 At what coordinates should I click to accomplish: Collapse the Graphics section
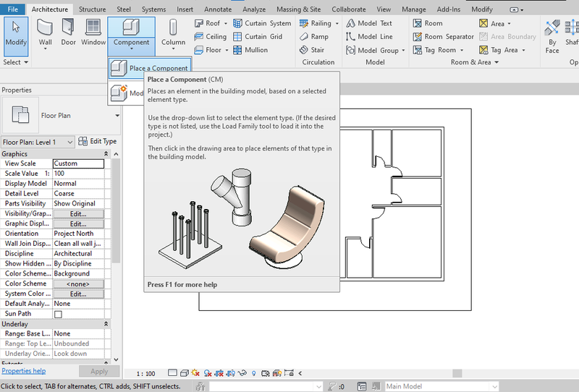(106, 154)
